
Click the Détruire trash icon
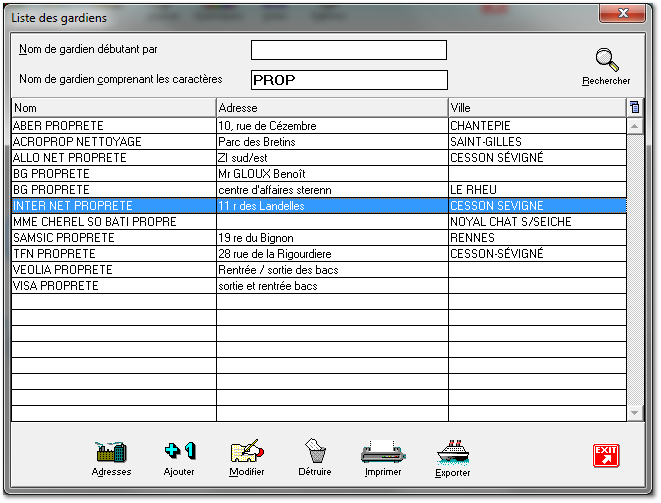[314, 452]
